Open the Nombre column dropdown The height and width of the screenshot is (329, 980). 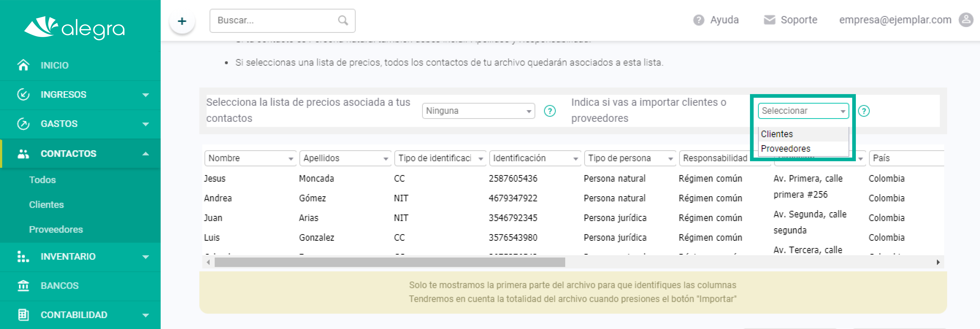pos(250,158)
